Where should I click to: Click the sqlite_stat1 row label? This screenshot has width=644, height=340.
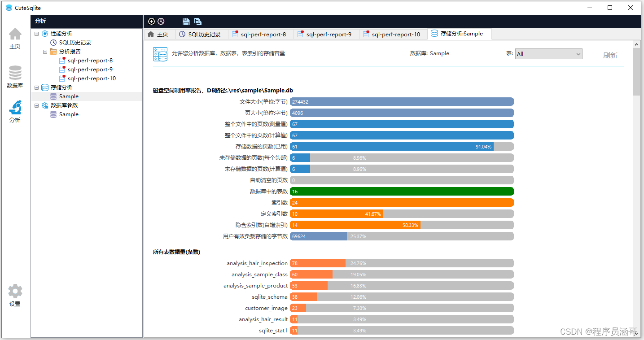273,331
